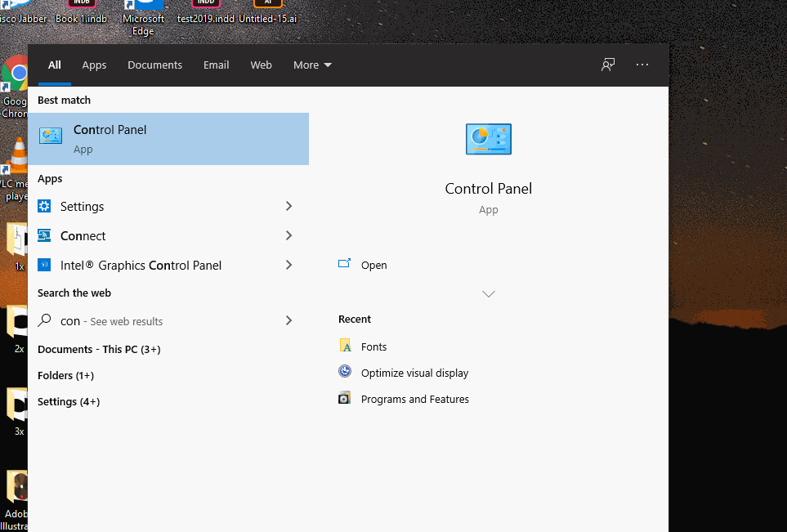Select the Cisco Jabber desktop shortcut
787x532 pixels.
(x=23, y=13)
